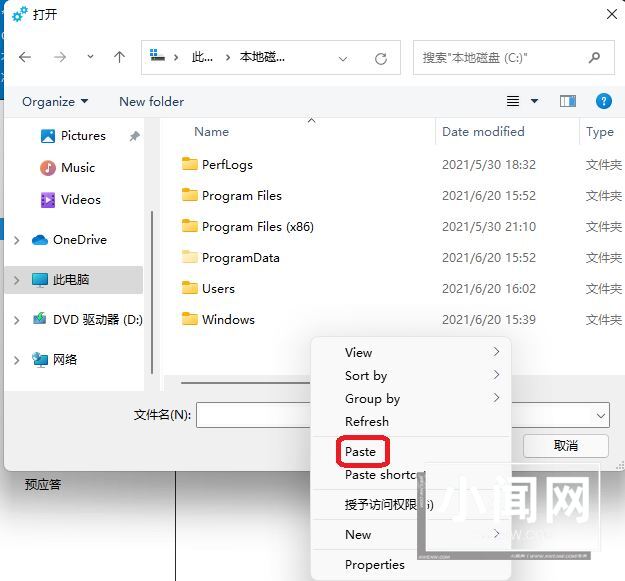The image size is (625, 581).
Task: Click the date 2021/5/30 21:10
Action: click(x=489, y=227)
